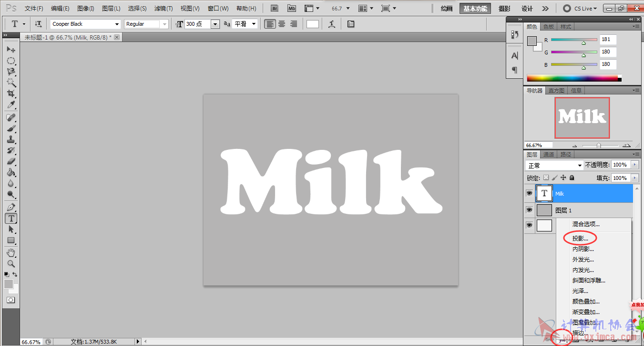Select the Paint Bucket tool

pos(11,172)
